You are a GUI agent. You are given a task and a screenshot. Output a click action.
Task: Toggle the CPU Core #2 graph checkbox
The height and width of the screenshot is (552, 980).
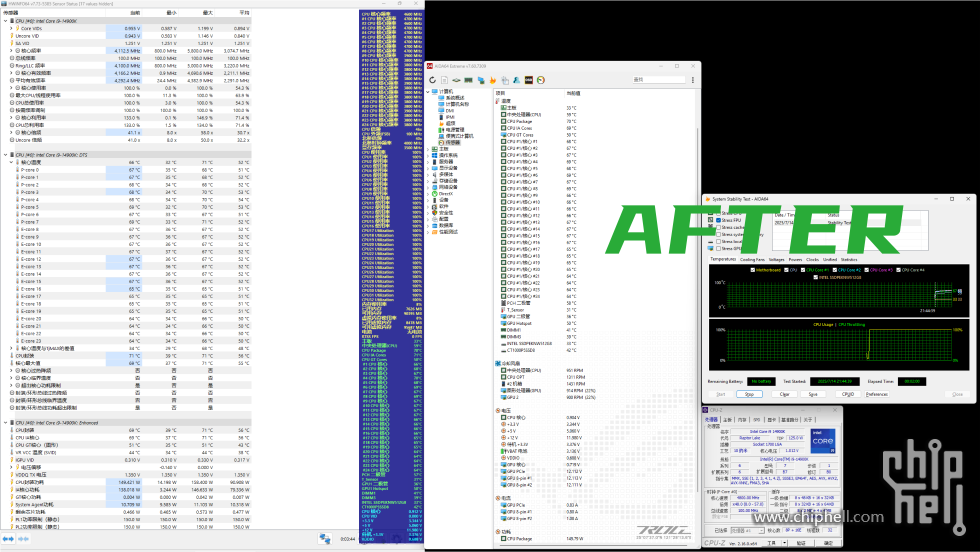point(835,269)
